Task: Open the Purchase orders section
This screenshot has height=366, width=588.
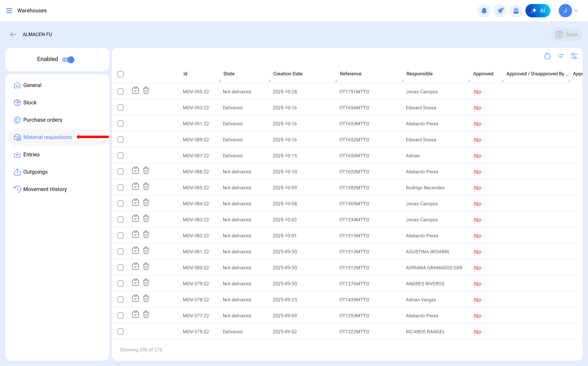Action: [43, 120]
